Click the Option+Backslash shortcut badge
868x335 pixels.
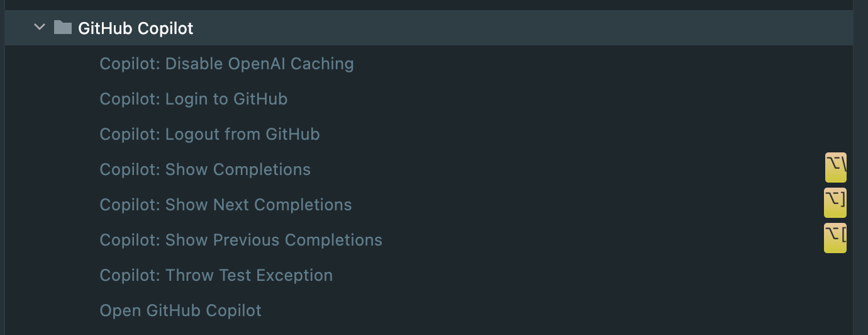[x=835, y=167]
